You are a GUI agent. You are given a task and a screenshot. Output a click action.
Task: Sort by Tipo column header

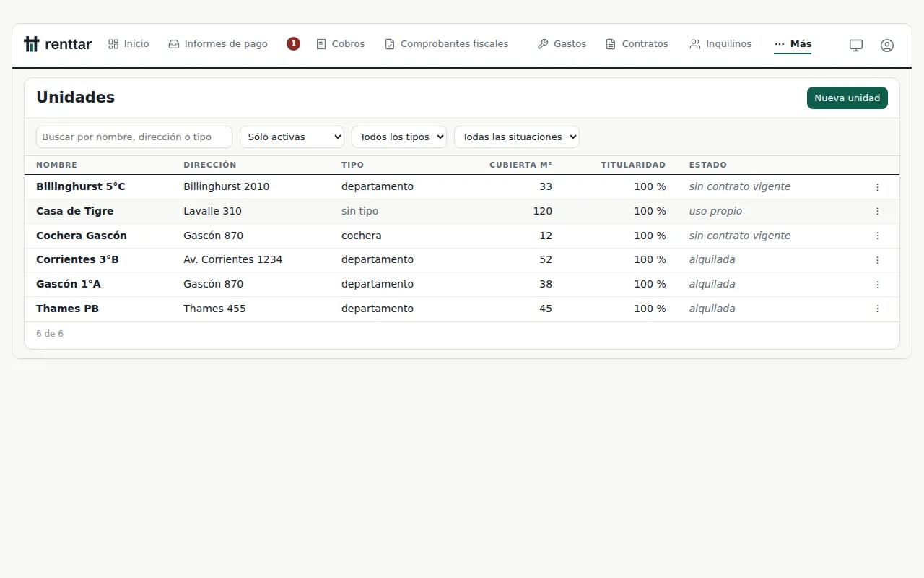tap(353, 165)
